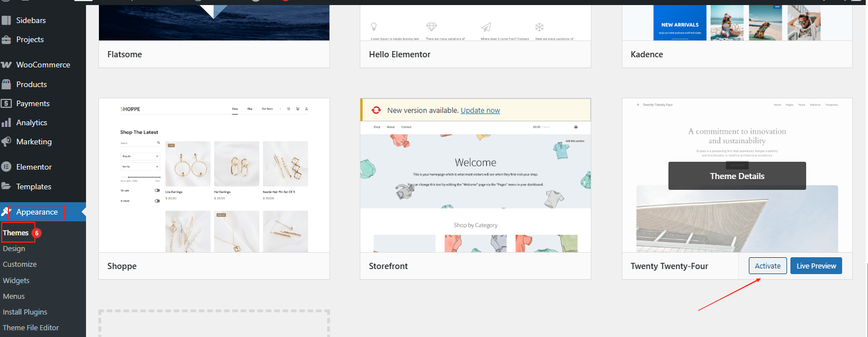Click the Analytics bar chart icon
868x337 pixels.
[6, 122]
